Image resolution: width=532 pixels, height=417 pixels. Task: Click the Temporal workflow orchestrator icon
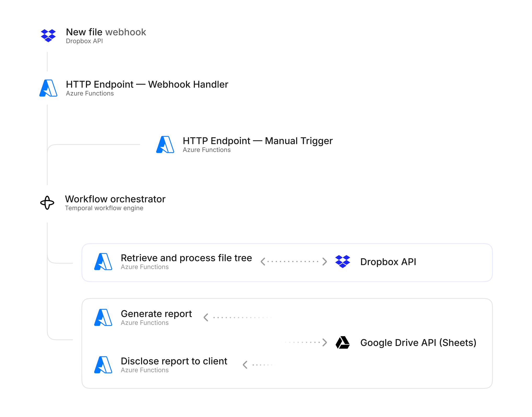[x=47, y=203]
